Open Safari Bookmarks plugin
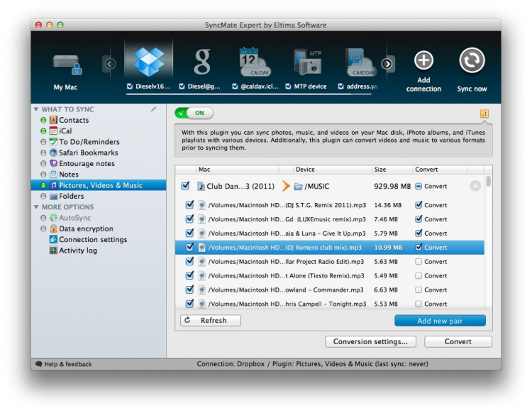Screen dimensions: 532x413 click(88, 153)
